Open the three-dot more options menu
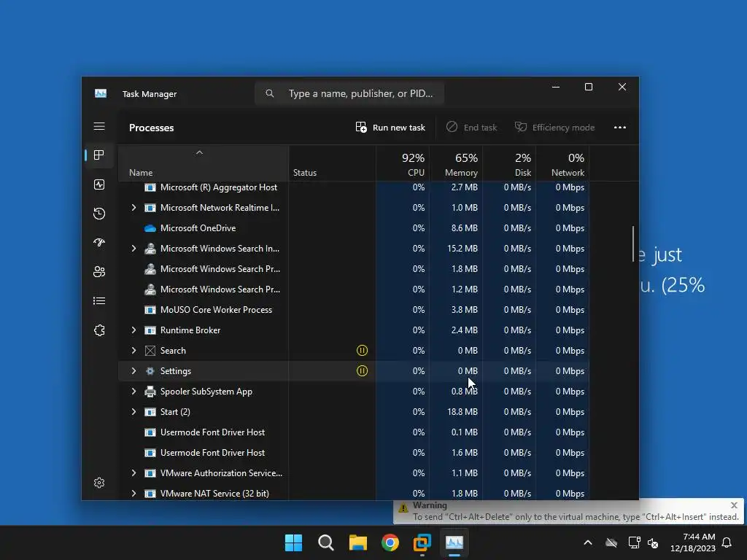The height and width of the screenshot is (560, 747). pyautogui.click(x=620, y=127)
